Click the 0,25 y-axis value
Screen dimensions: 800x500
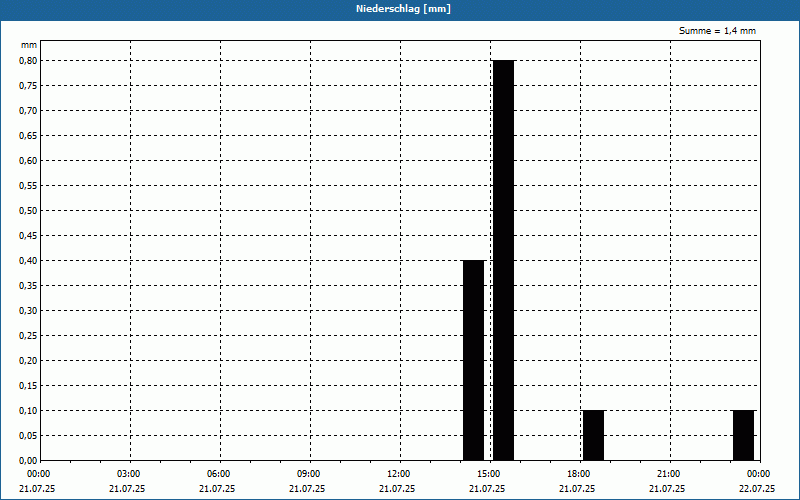(x=28, y=336)
